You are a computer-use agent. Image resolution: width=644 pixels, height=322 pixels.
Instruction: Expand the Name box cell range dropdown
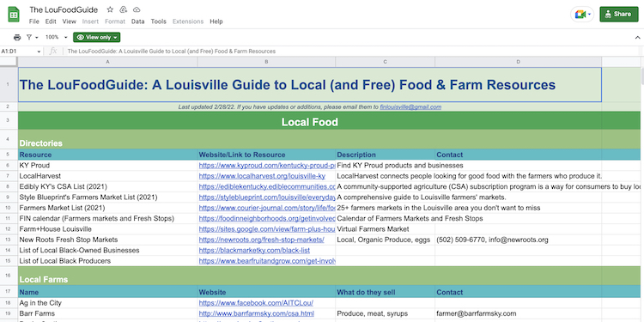[x=39, y=52]
